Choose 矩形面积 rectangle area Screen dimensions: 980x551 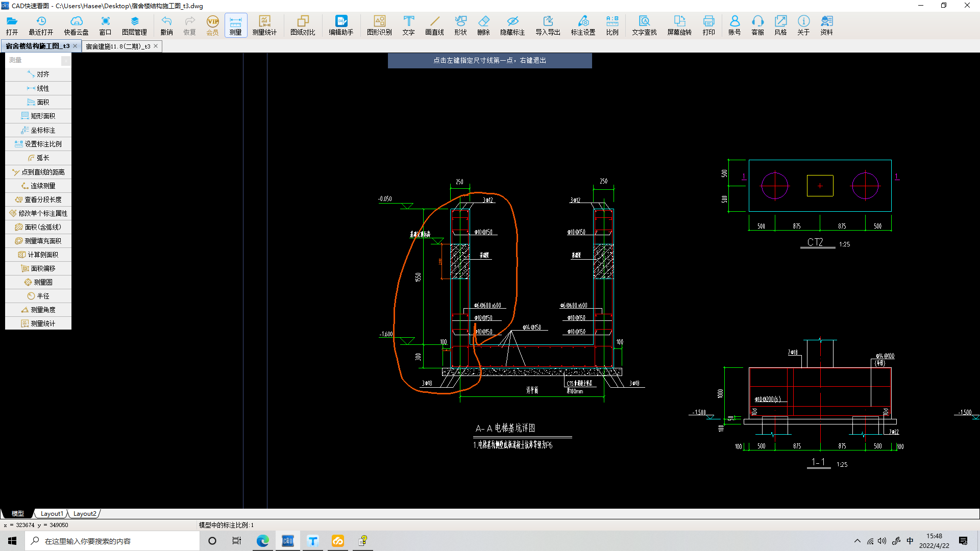pos(38,116)
